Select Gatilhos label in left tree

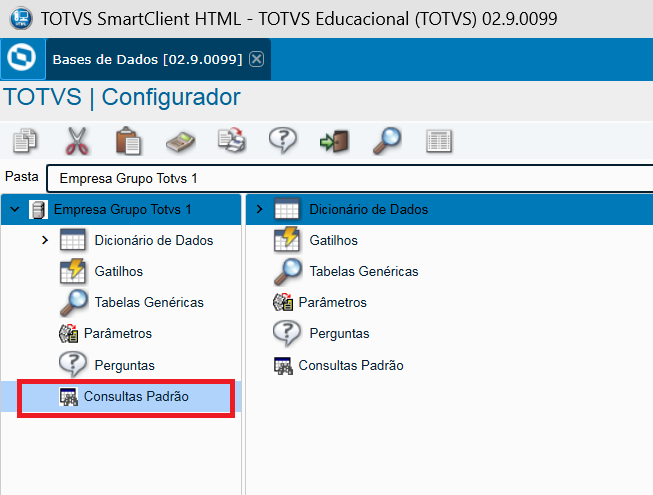119,271
